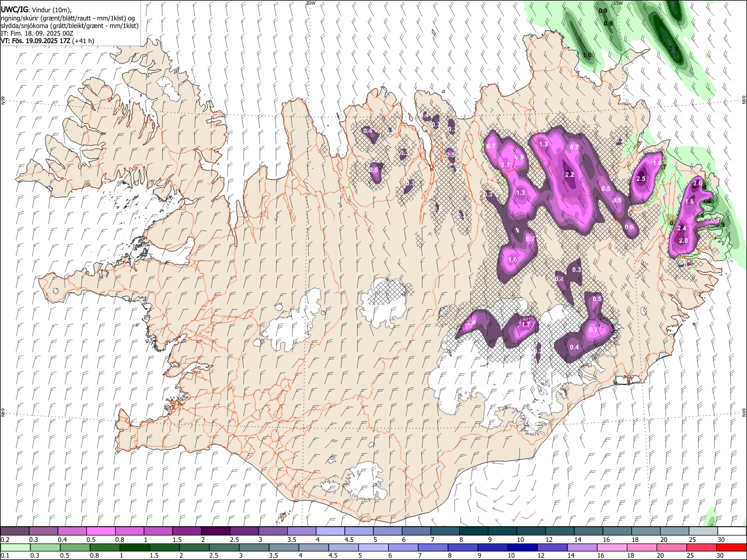Click the '0.2' label under the top legend row

point(5,540)
